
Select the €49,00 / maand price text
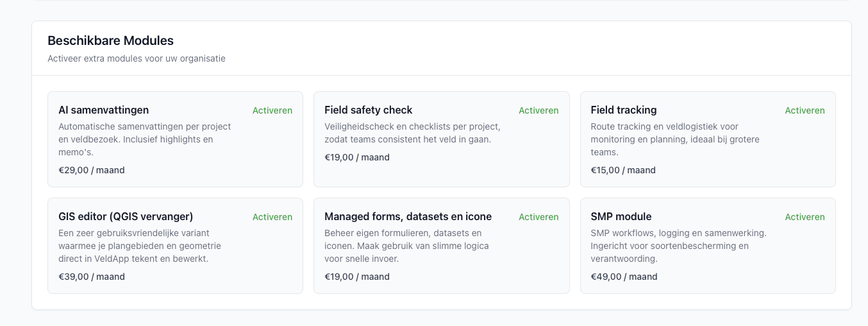tap(624, 277)
